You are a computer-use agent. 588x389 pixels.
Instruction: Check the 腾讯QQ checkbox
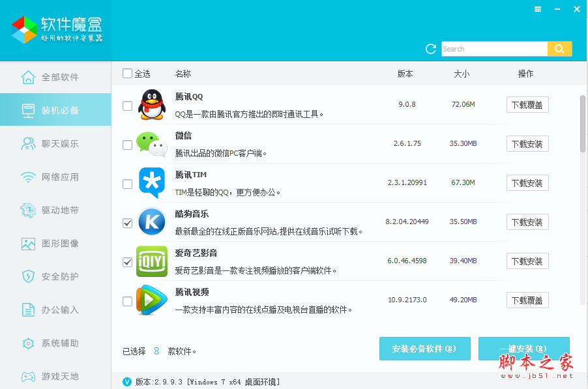(x=128, y=106)
